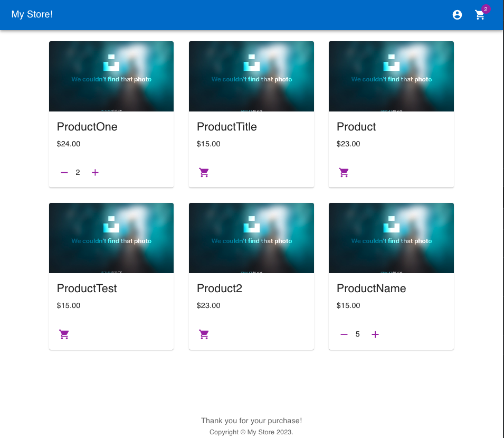Open the user account icon

click(457, 15)
